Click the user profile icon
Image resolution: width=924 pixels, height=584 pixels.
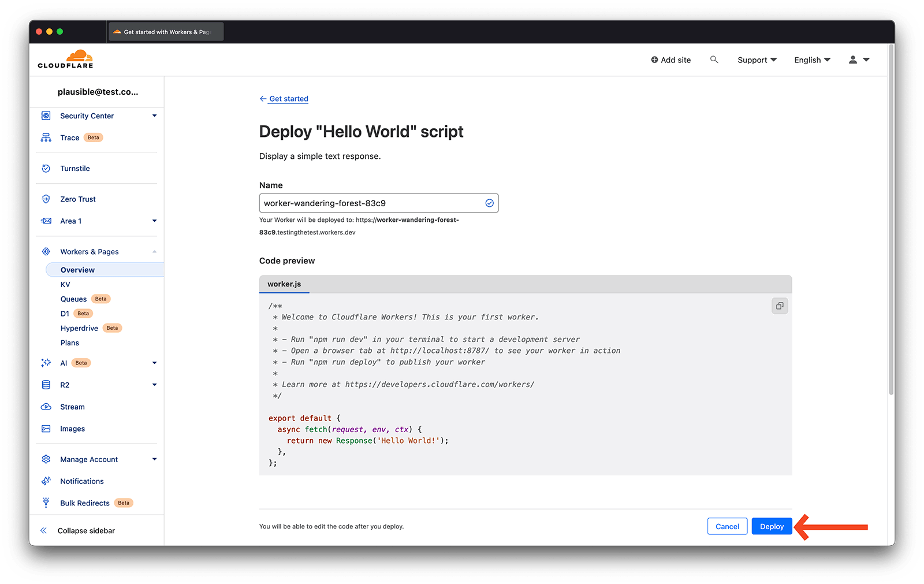[x=853, y=59]
